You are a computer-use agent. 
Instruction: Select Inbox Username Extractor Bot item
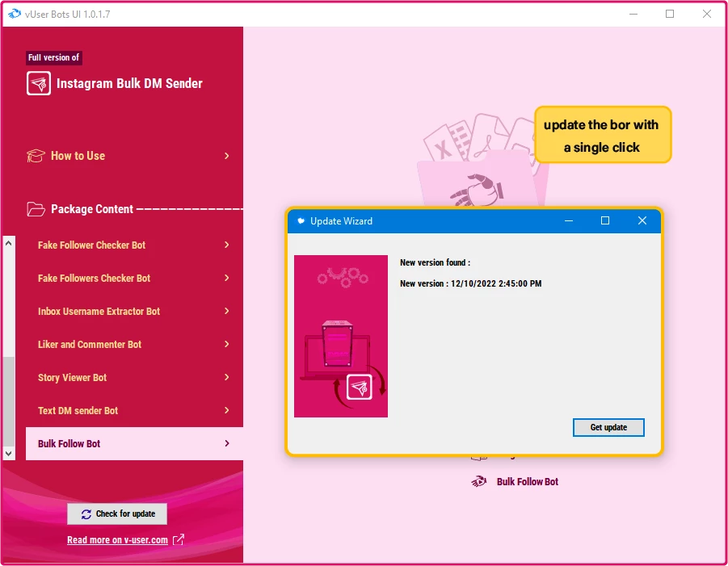click(x=134, y=311)
